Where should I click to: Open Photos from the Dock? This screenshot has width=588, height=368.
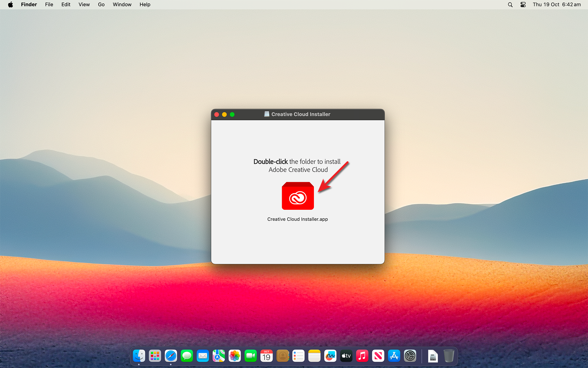(x=235, y=356)
